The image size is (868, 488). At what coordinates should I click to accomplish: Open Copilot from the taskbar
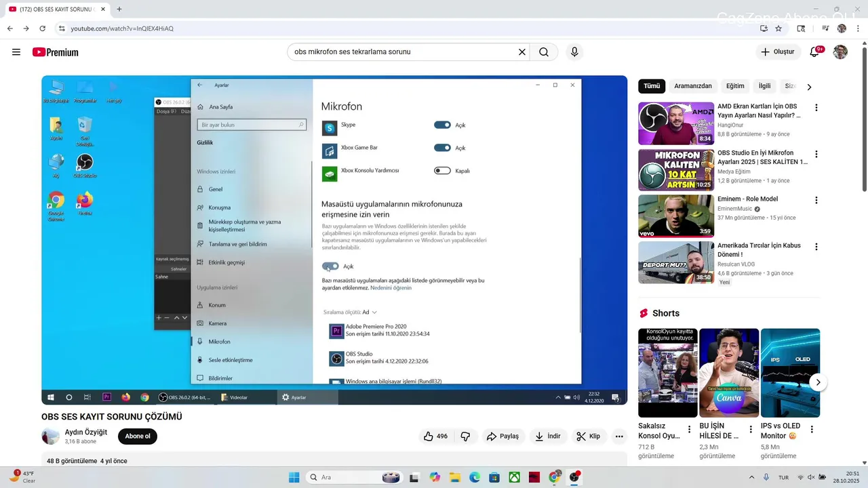pyautogui.click(x=435, y=478)
